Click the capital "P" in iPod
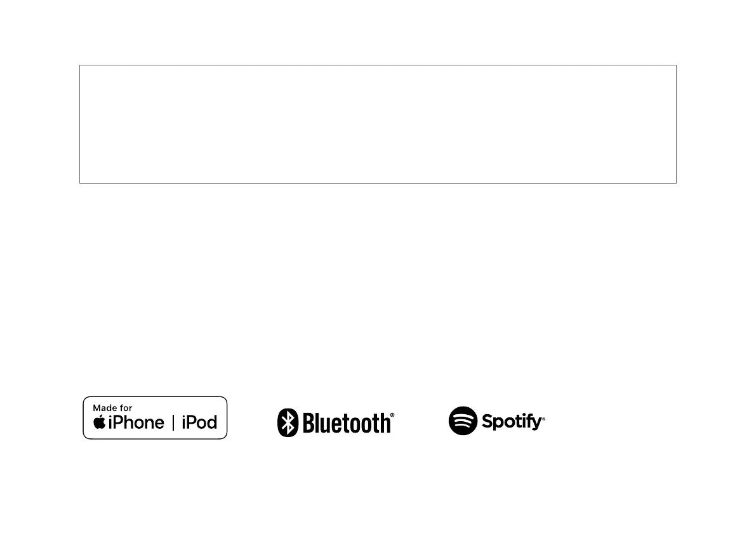The image size is (756, 533). [x=190, y=422]
